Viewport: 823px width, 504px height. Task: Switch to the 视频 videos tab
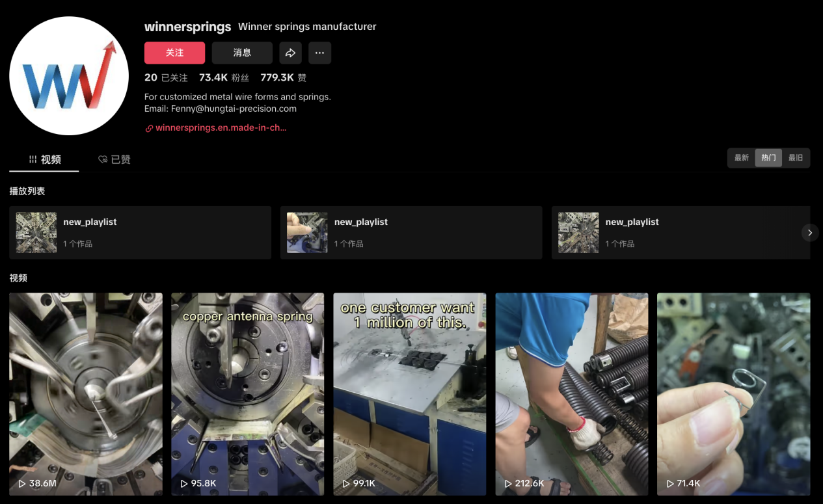[44, 159]
